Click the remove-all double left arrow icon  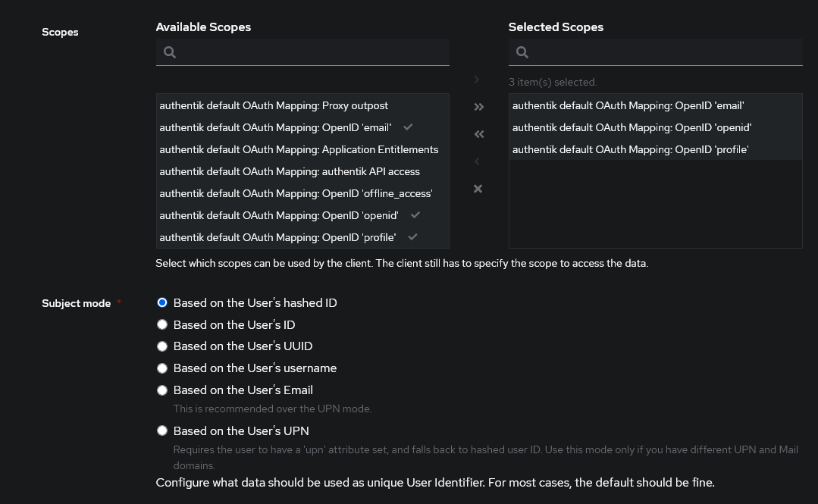[x=479, y=134]
